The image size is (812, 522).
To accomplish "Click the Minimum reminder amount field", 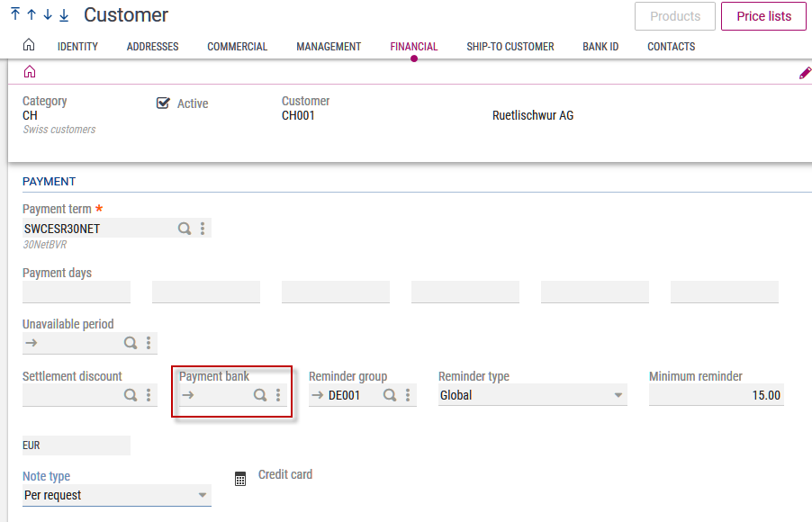I will pyautogui.click(x=716, y=395).
